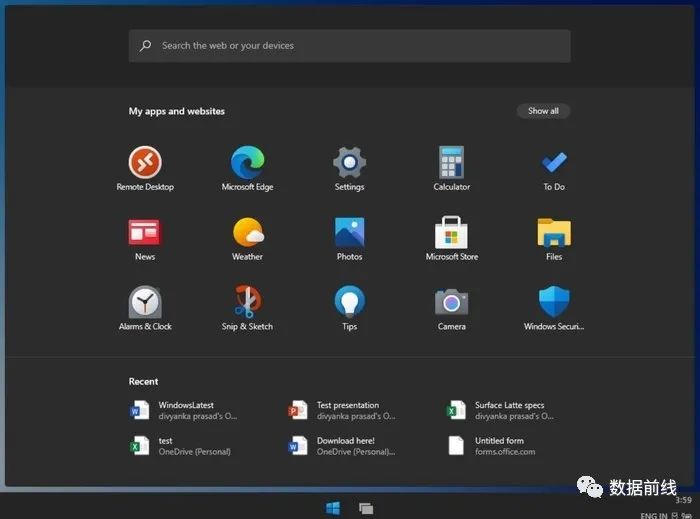700x519 pixels.
Task: Open recent Download here! document
Action: coord(342,446)
